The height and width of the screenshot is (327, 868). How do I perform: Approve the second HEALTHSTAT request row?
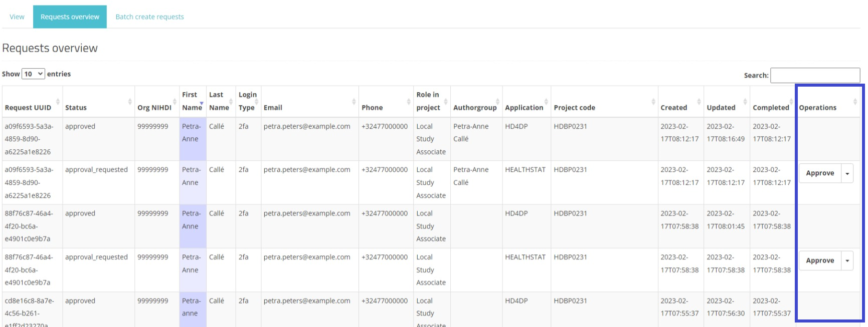point(819,261)
